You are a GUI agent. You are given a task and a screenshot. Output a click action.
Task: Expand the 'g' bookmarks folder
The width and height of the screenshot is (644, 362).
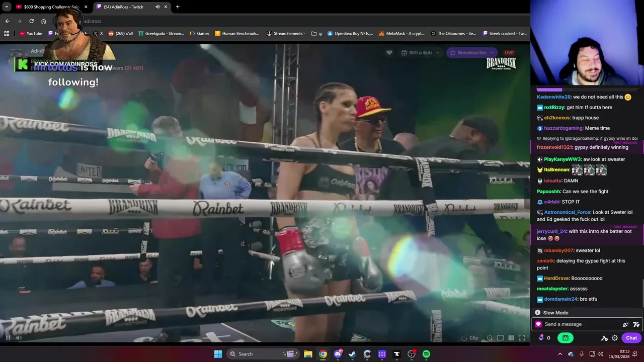pyautogui.click(x=316, y=33)
